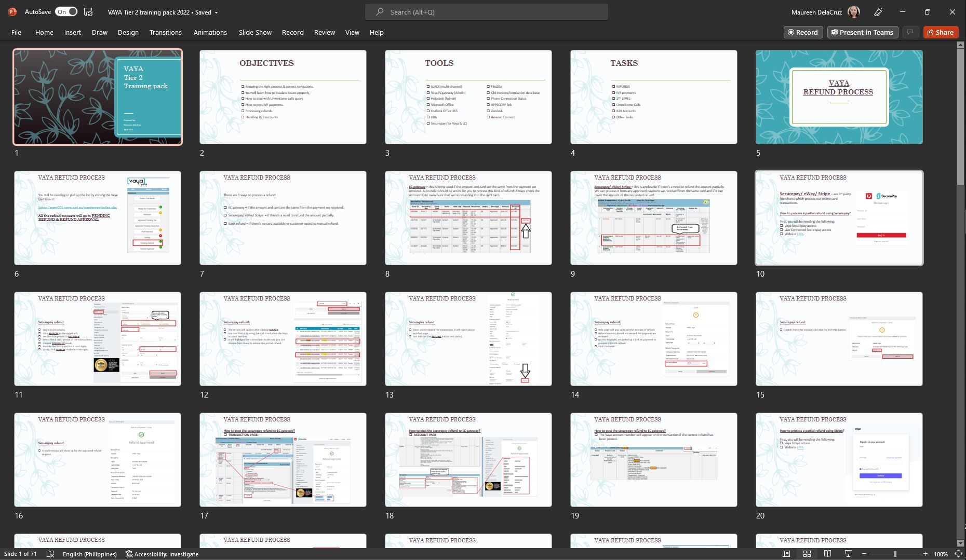Click Maureen DelaCruz profile picture
The image size is (966, 560).
854,11
